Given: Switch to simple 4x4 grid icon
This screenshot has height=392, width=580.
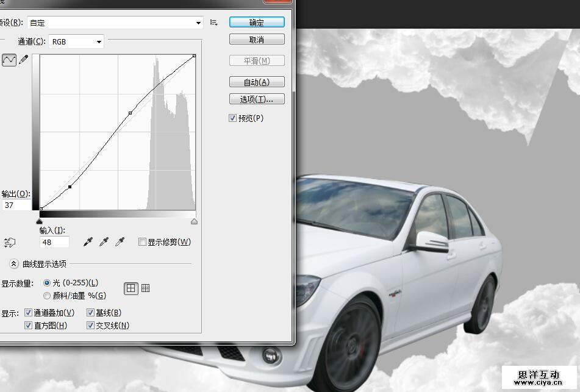Looking at the screenshot, I should pyautogui.click(x=131, y=288).
